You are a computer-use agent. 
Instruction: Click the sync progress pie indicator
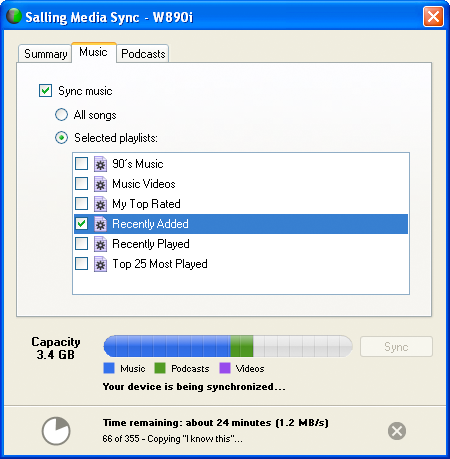56,431
